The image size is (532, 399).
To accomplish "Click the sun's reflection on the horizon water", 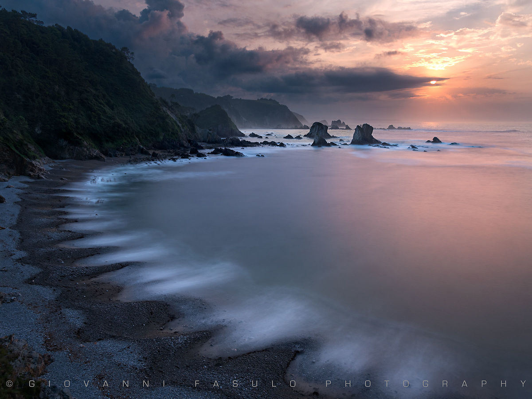I will pos(432,125).
